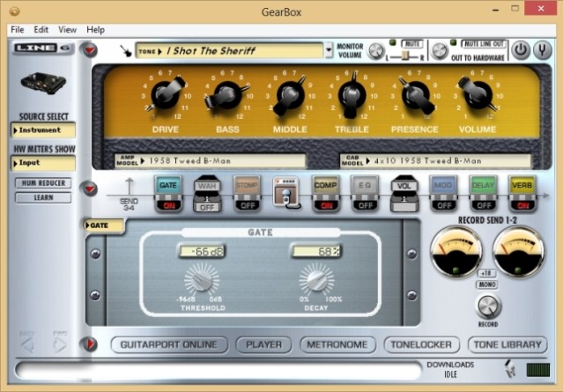Click the Learn button
Viewport: 563px width, 392px height.
[x=43, y=198]
